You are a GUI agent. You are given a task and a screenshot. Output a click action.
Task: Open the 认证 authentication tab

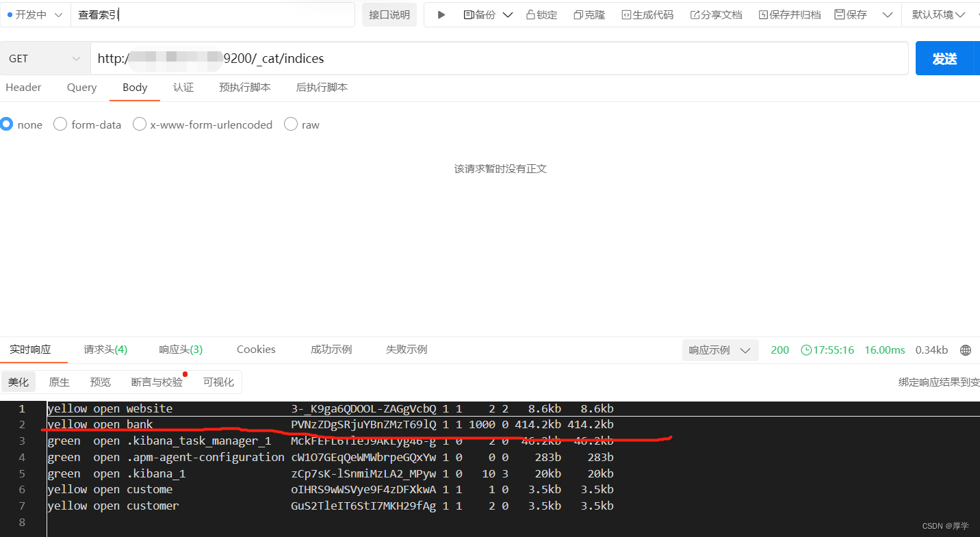[x=183, y=88]
